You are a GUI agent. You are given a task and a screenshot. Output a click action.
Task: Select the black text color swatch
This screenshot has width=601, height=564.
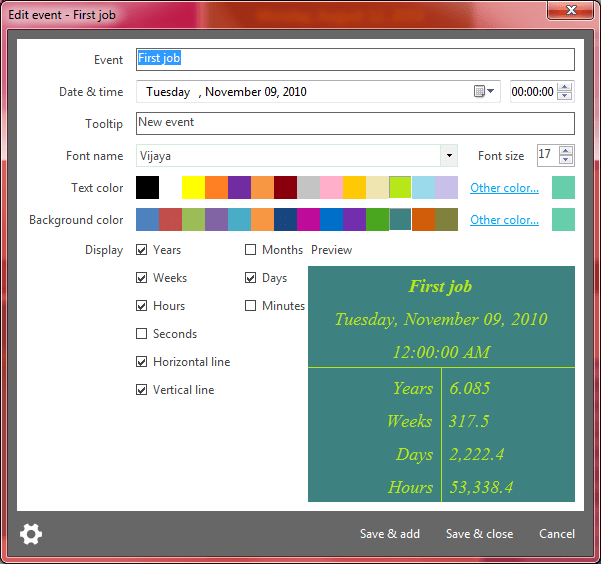coord(147,188)
